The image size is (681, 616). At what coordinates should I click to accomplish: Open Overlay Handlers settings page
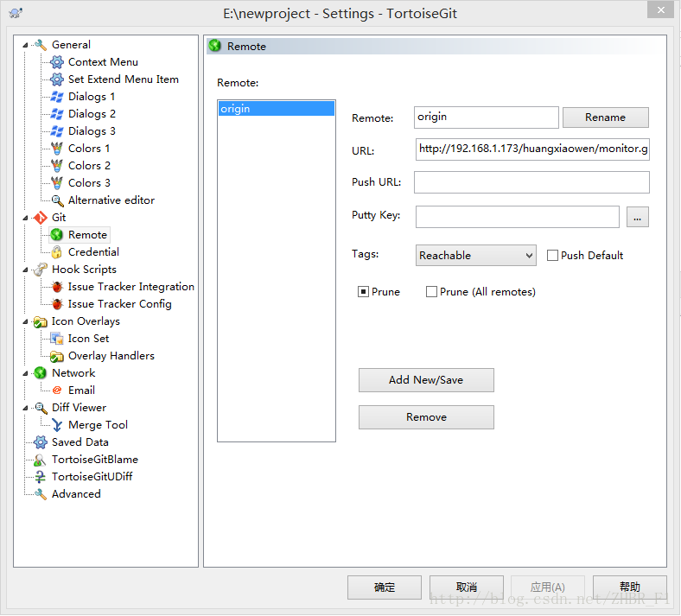(x=111, y=356)
